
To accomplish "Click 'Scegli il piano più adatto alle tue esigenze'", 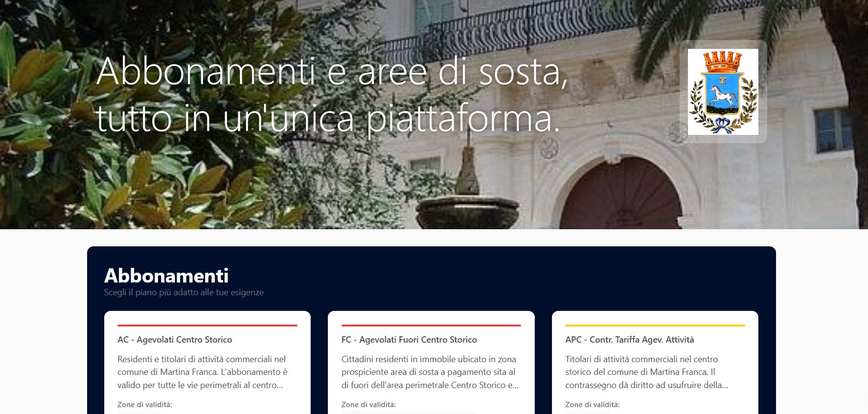I will click(x=184, y=292).
